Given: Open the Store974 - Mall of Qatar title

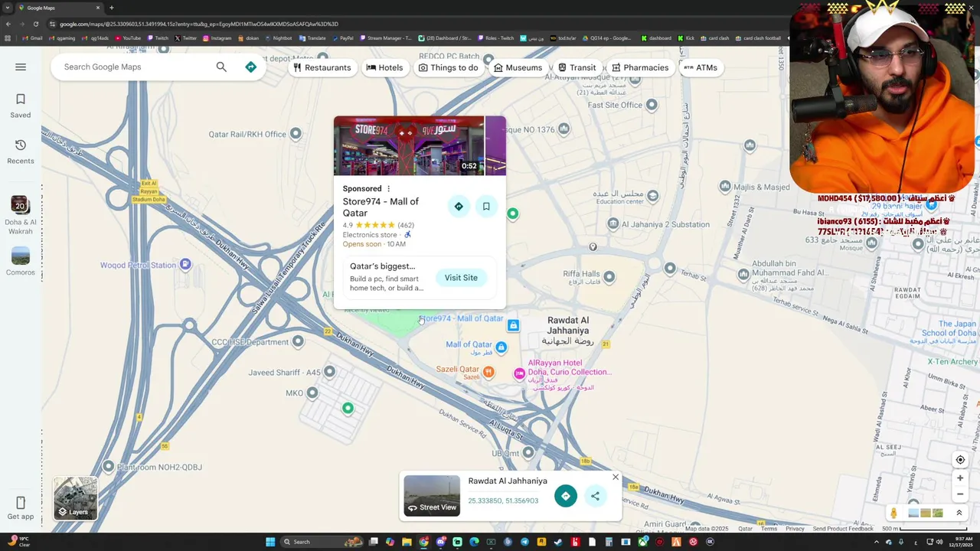Looking at the screenshot, I should click(381, 207).
